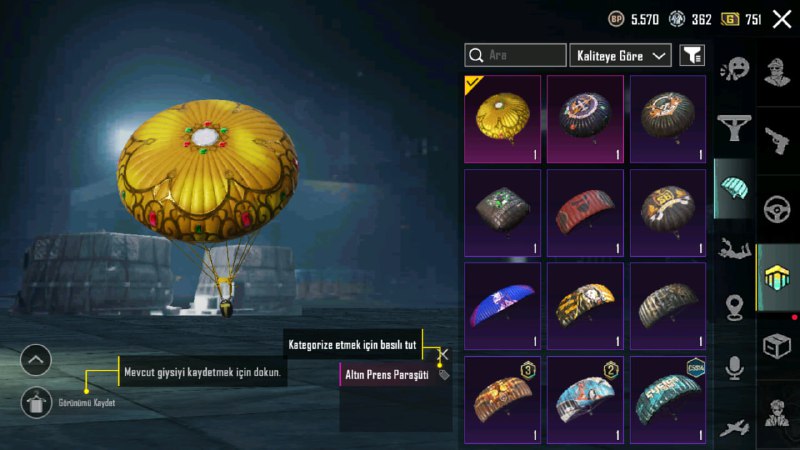Open the pistol weapon skins category
Screen dimensions: 800x450
777,140
